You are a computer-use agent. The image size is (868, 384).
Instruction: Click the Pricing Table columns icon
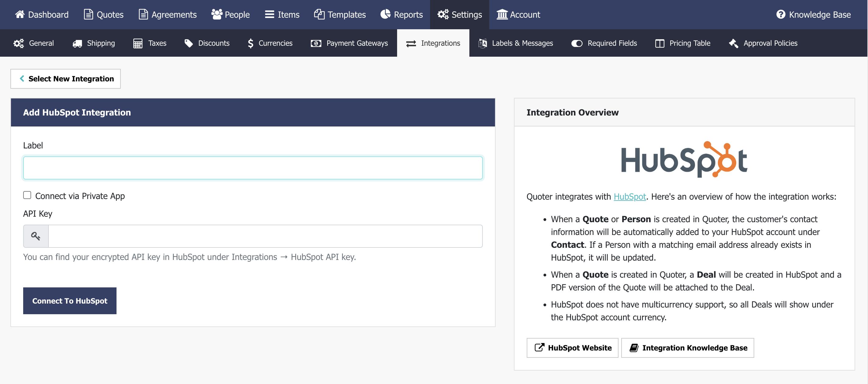click(x=660, y=44)
